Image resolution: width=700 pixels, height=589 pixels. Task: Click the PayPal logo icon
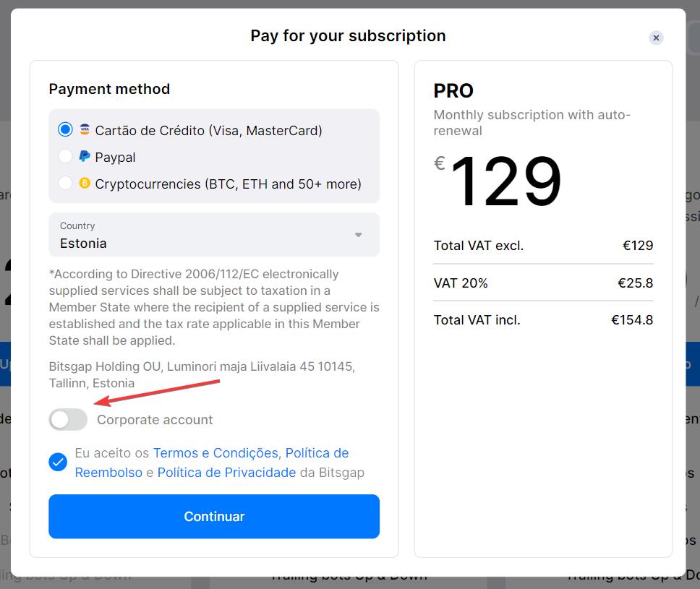[85, 157]
